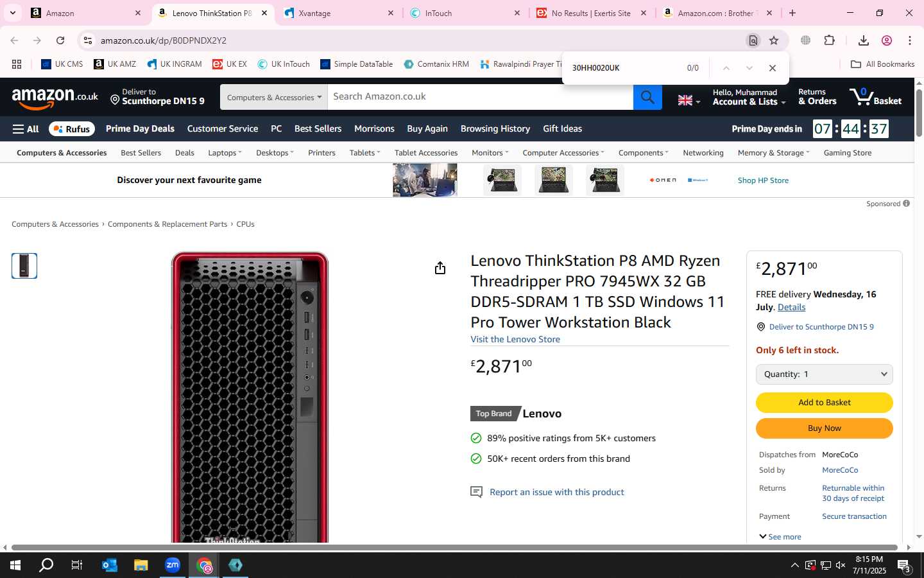Screen dimensions: 924x578
Task: Click Report an issue with this product
Action: click(556, 492)
